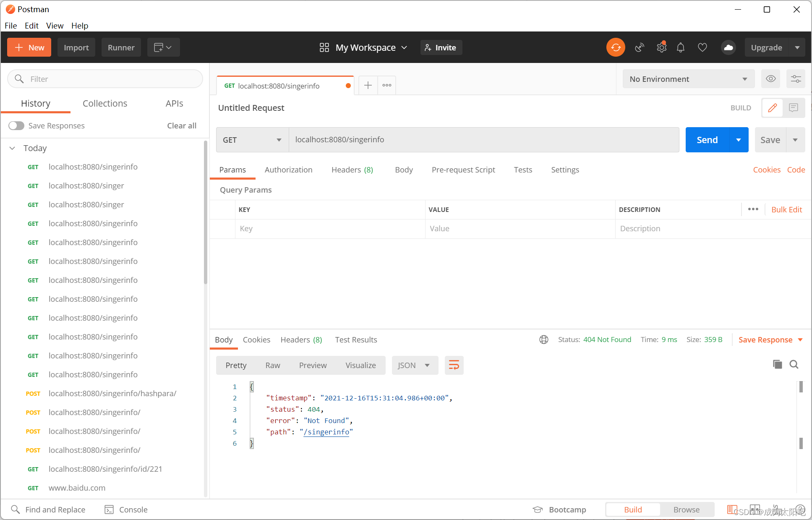Switch to the Collections tab

point(105,103)
